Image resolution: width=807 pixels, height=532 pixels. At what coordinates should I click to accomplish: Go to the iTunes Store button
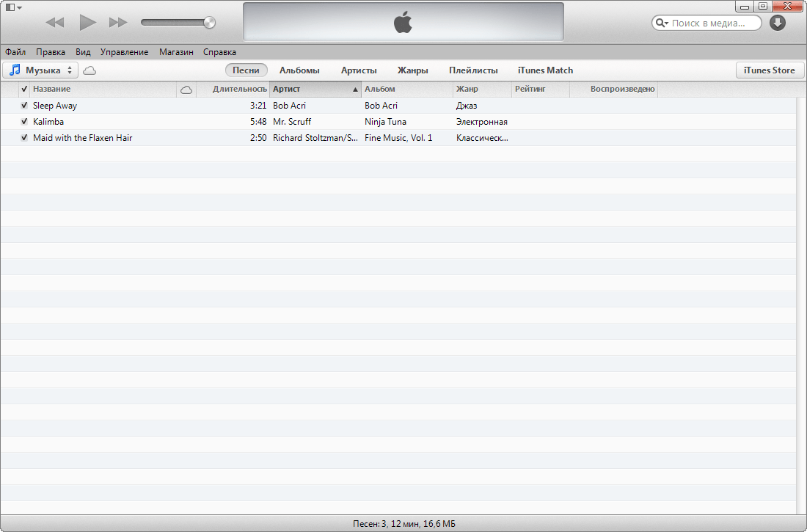pos(770,70)
